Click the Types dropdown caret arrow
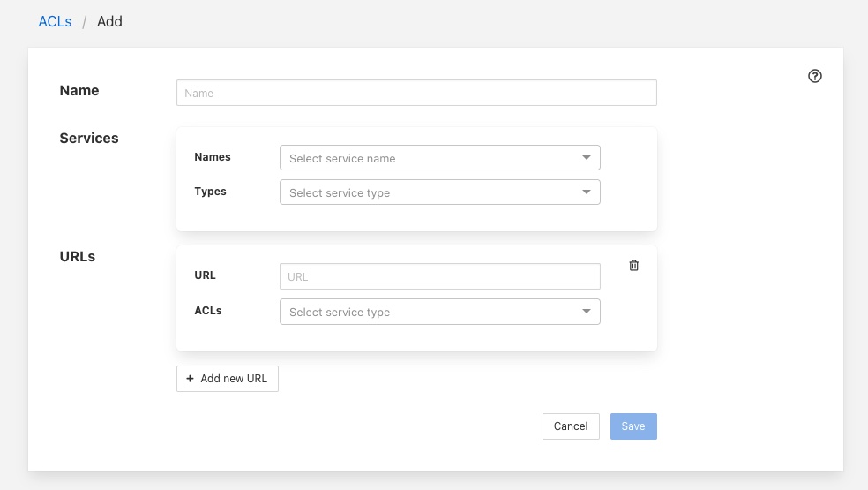This screenshot has width=868, height=490. pyautogui.click(x=587, y=192)
